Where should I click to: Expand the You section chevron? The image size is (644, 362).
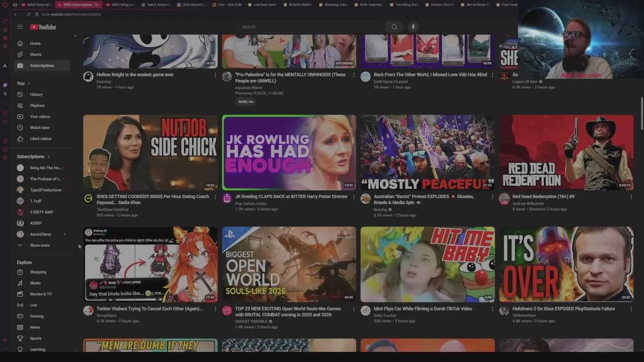(x=29, y=83)
